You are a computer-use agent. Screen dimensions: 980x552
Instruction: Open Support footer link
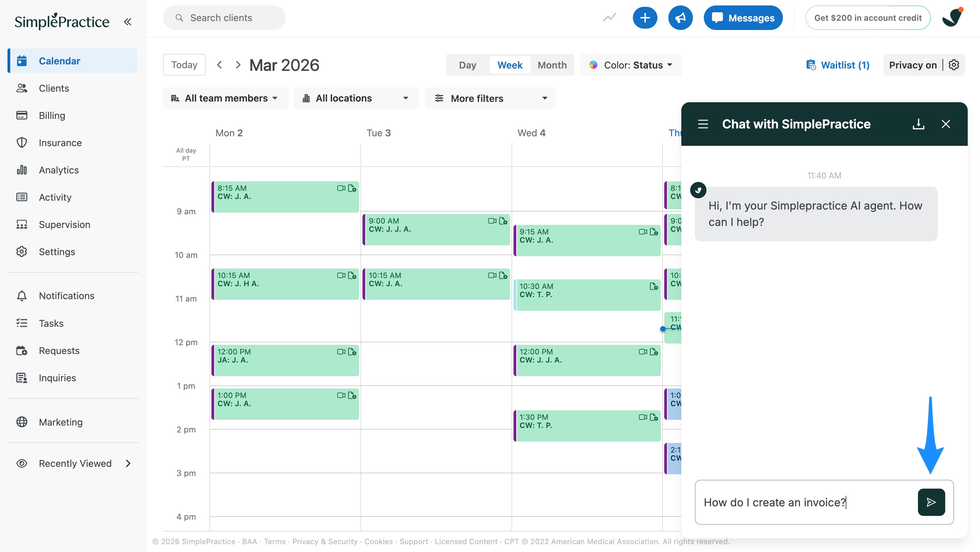pos(414,541)
